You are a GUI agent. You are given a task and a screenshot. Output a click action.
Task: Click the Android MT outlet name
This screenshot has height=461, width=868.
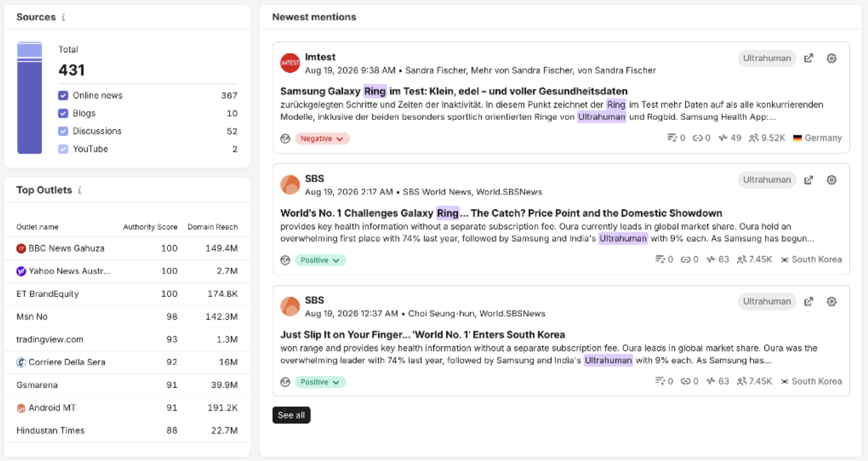tap(52, 408)
